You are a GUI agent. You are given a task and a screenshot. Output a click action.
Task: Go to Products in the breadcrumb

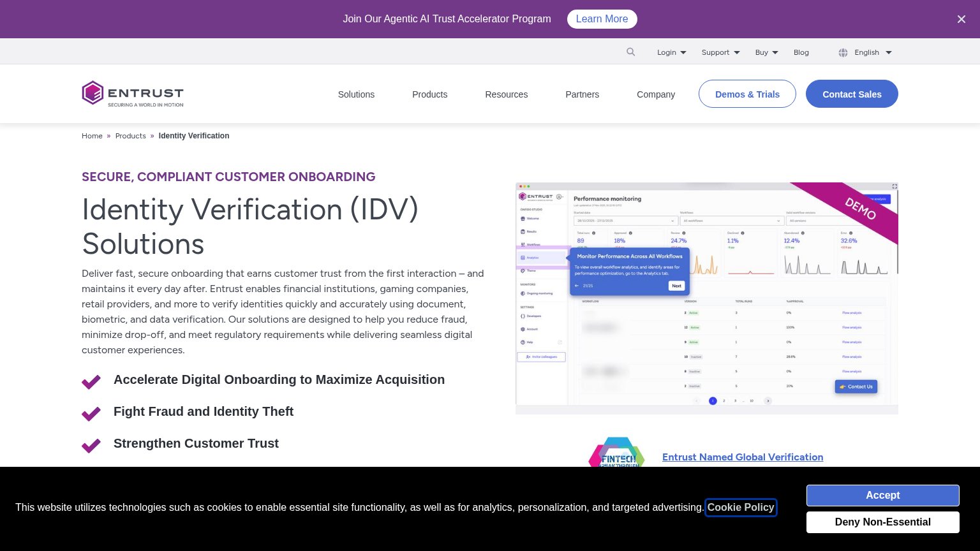131,136
